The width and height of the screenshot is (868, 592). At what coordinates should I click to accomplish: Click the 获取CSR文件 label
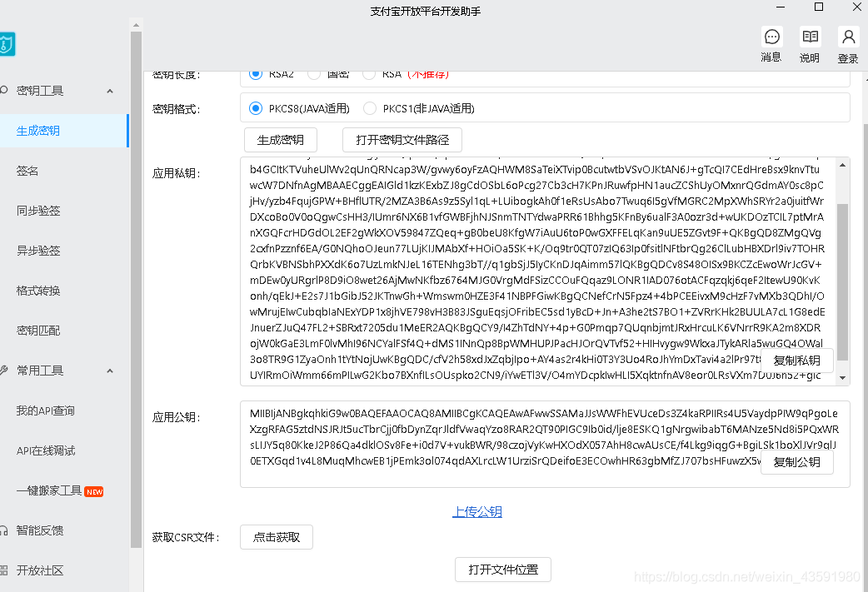[186, 537]
